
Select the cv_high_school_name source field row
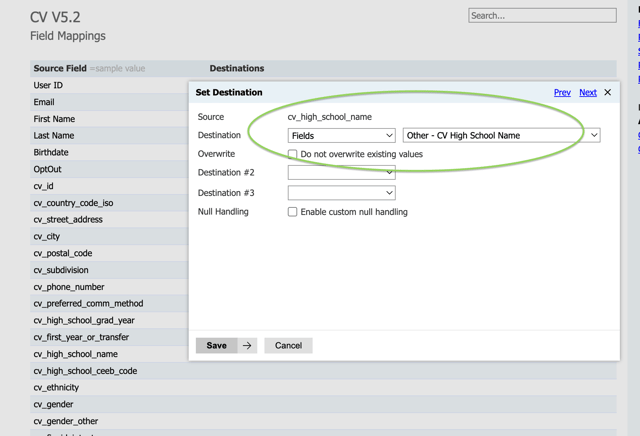(76, 354)
